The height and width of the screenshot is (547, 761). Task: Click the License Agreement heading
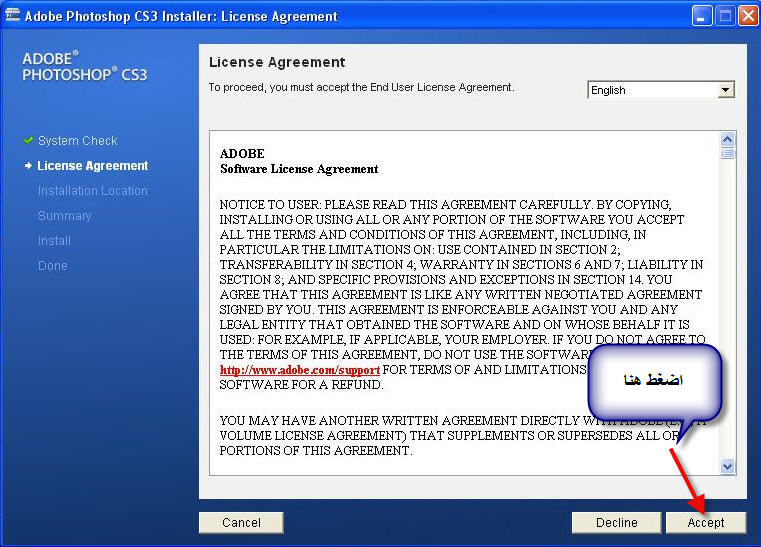(277, 62)
